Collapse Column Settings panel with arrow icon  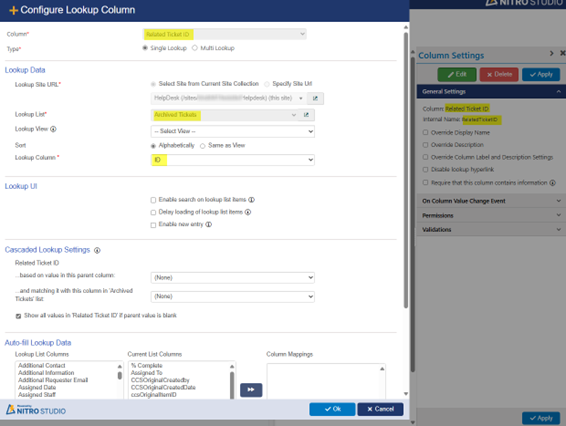pyautogui.click(x=551, y=53)
